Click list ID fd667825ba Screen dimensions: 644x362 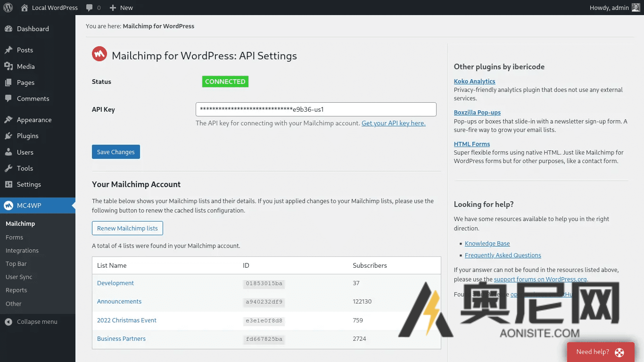coord(264,339)
